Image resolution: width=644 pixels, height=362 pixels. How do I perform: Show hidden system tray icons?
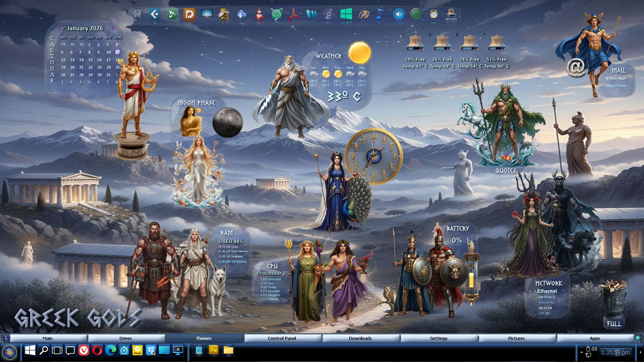coord(581,352)
